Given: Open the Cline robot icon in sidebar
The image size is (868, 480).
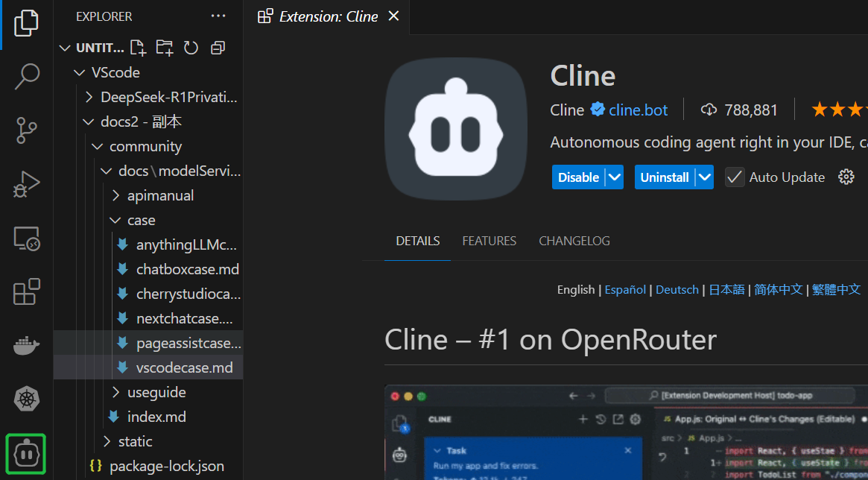Looking at the screenshot, I should click(x=27, y=453).
